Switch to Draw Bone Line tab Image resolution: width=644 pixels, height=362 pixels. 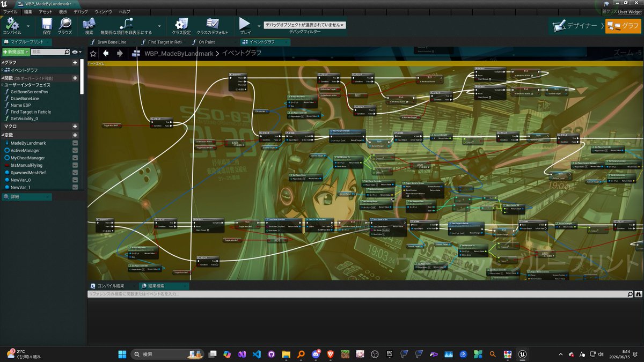click(x=112, y=42)
